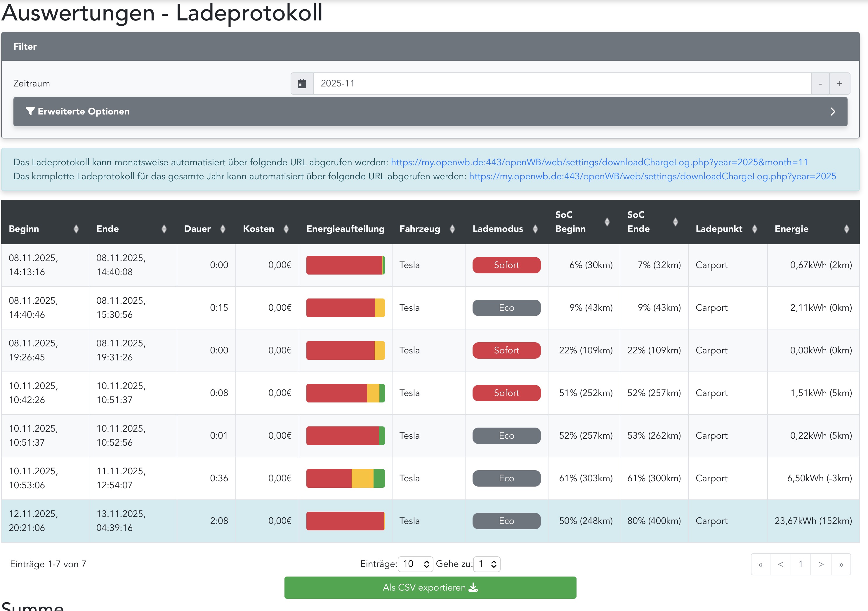Open yearly charge log URL link

pyautogui.click(x=652, y=176)
